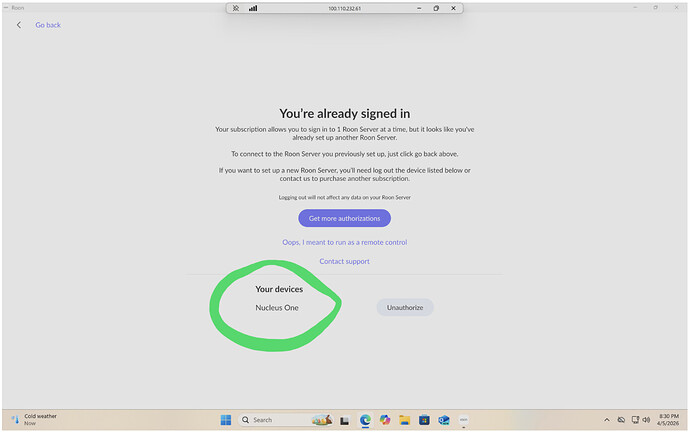Click Get more authorizations button
Image resolution: width=690 pixels, height=432 pixels.
tap(344, 218)
